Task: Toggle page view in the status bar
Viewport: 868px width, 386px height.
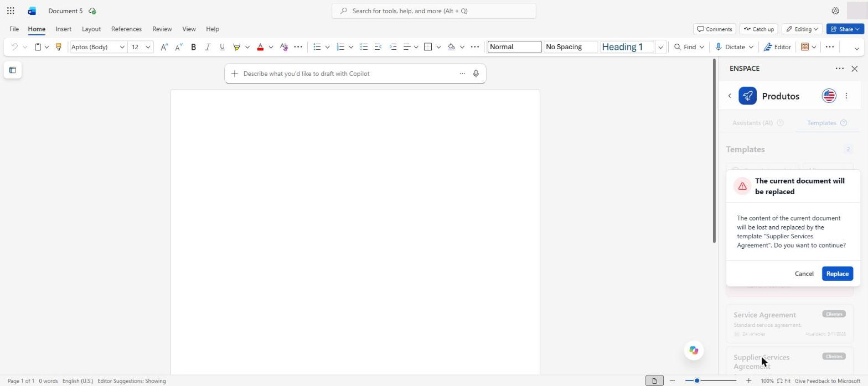Action: click(x=654, y=380)
